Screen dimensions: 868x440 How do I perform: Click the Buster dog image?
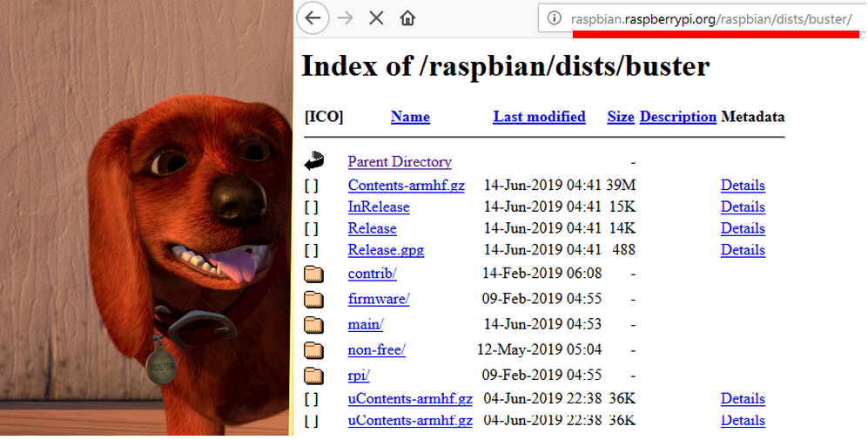click(146, 218)
